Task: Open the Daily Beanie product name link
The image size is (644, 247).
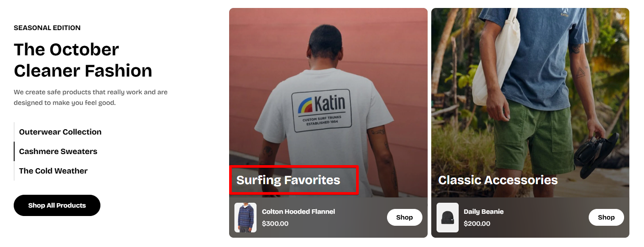Action: point(483,212)
